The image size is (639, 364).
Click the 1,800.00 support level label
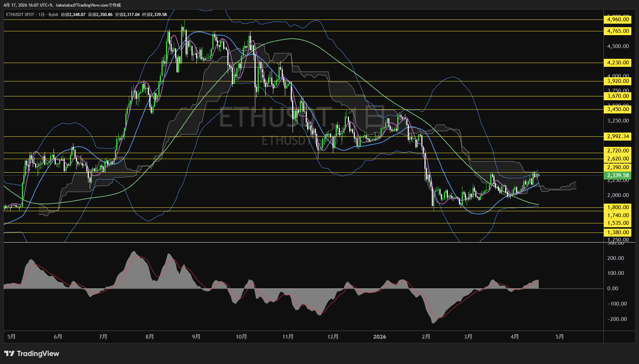pyautogui.click(x=618, y=207)
